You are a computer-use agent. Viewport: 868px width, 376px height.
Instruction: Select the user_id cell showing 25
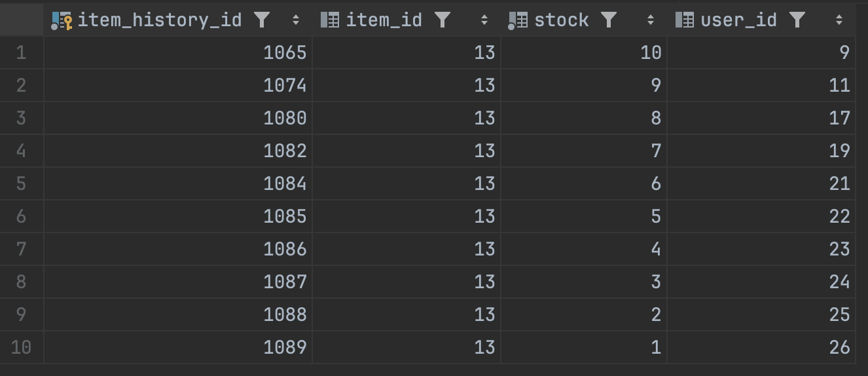point(761,314)
